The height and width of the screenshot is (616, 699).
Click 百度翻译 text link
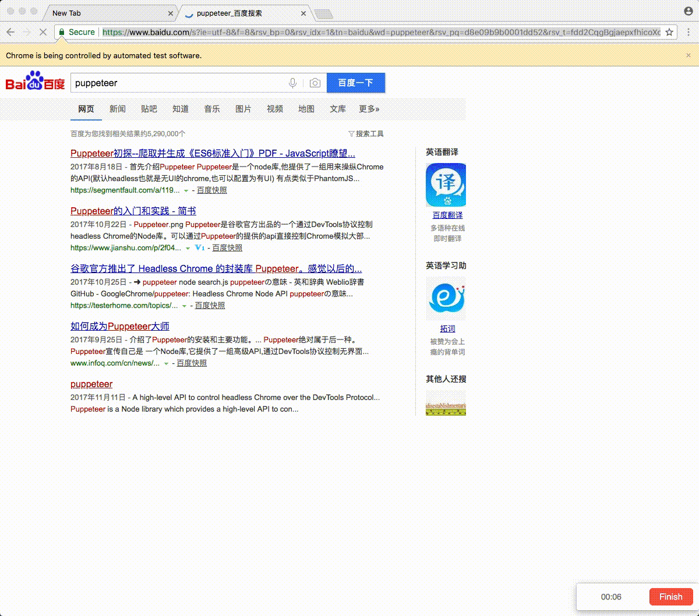pyautogui.click(x=447, y=215)
